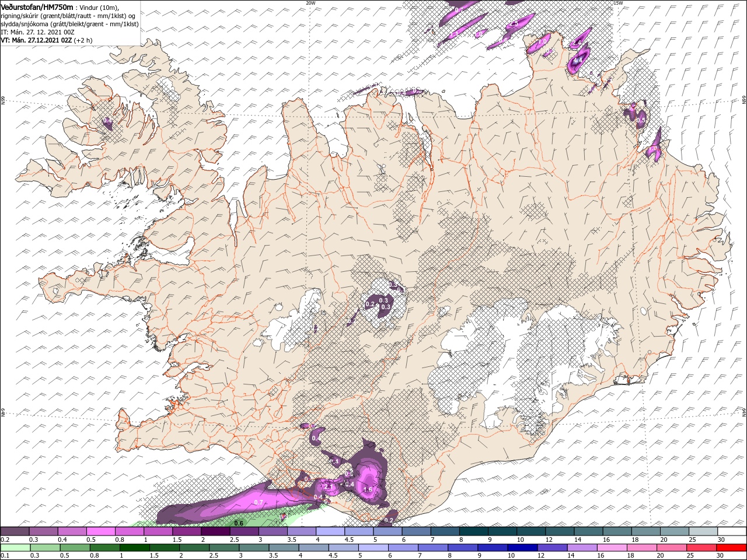Click the 0.2 label in the upper legend row
The height and width of the screenshot is (560, 747).
(5, 540)
